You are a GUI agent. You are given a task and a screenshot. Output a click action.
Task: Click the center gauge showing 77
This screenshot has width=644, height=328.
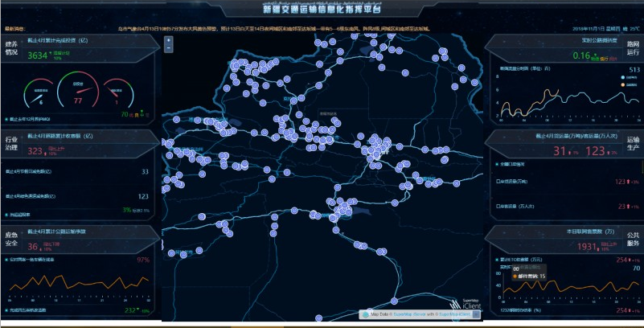point(78,91)
